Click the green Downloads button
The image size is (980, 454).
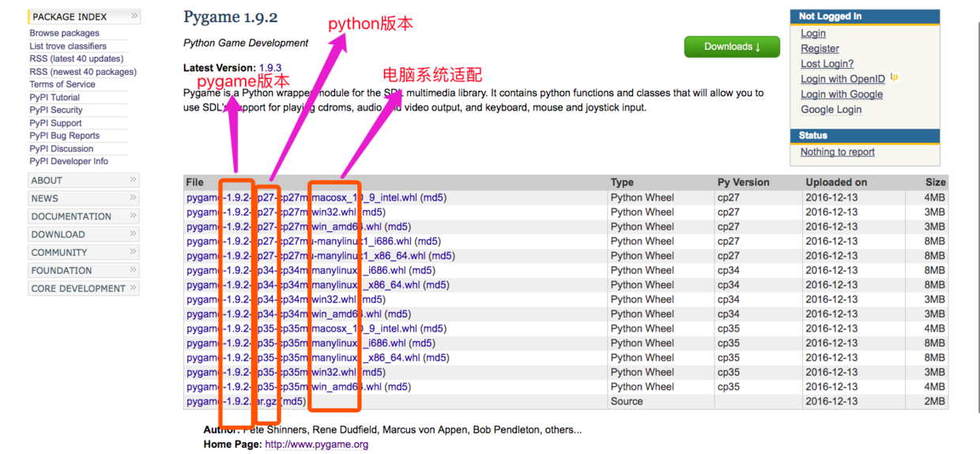(732, 47)
